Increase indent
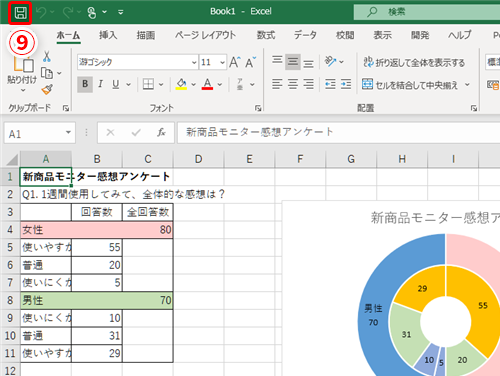The image size is (500, 376). pos(346,84)
